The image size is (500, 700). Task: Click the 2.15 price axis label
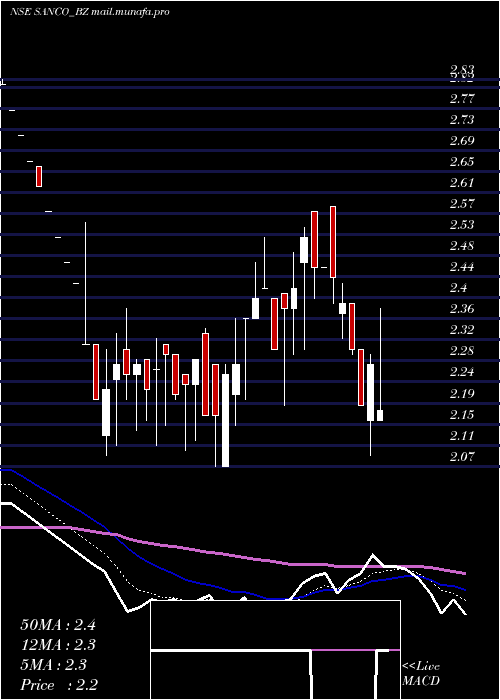click(x=462, y=415)
